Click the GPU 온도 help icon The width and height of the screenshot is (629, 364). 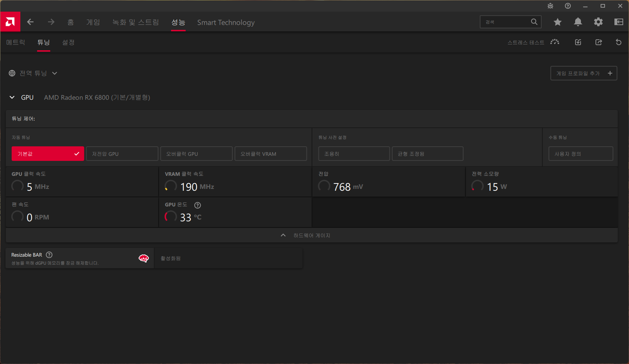(x=197, y=205)
